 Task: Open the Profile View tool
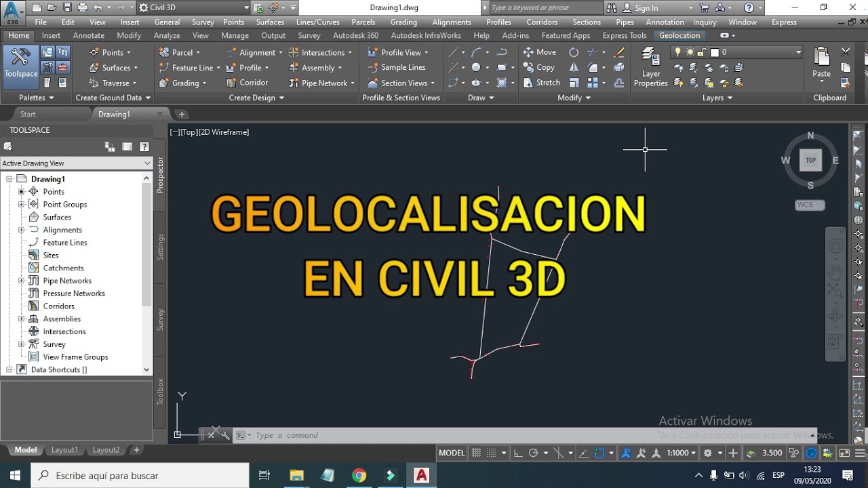[398, 52]
